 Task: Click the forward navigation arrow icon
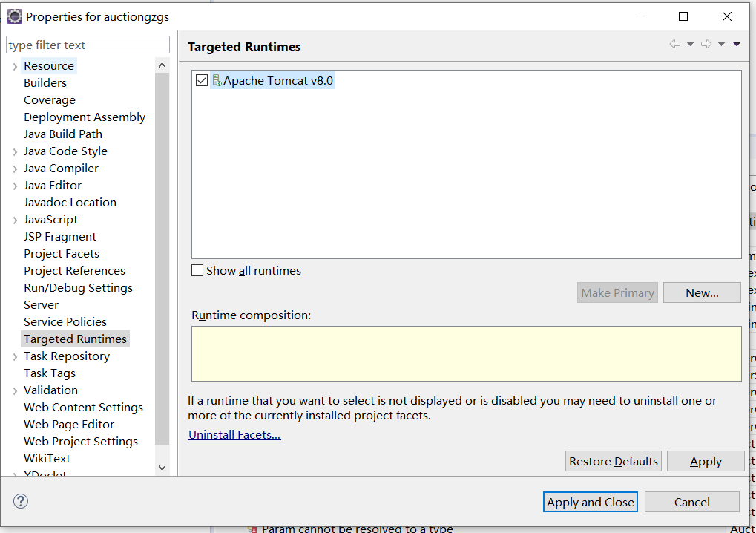[x=706, y=45]
